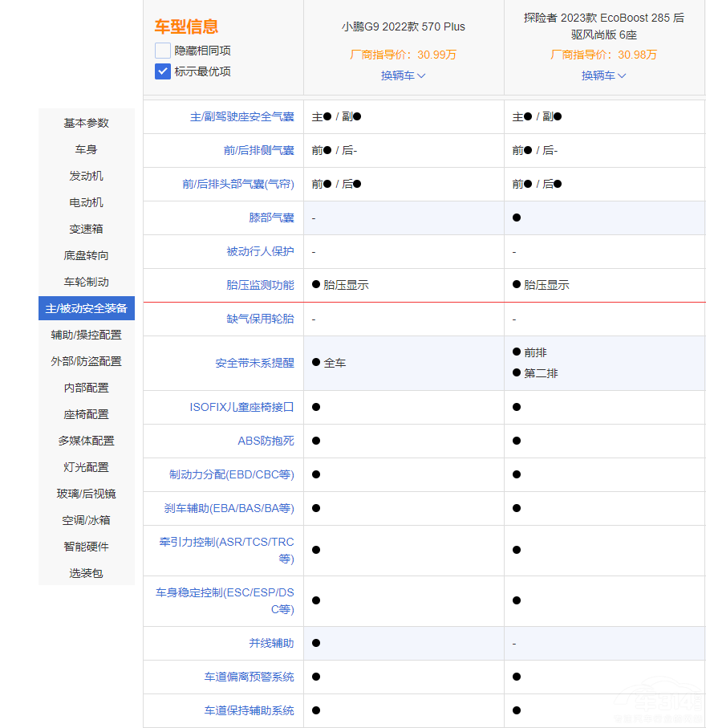Click 小鹏G9 2022款 570 Plus title

click(403, 26)
